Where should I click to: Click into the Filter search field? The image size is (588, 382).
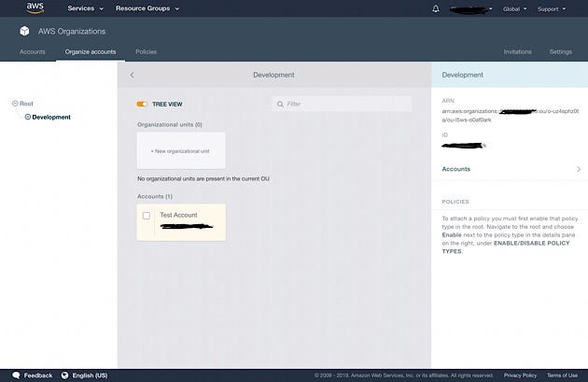(x=342, y=104)
